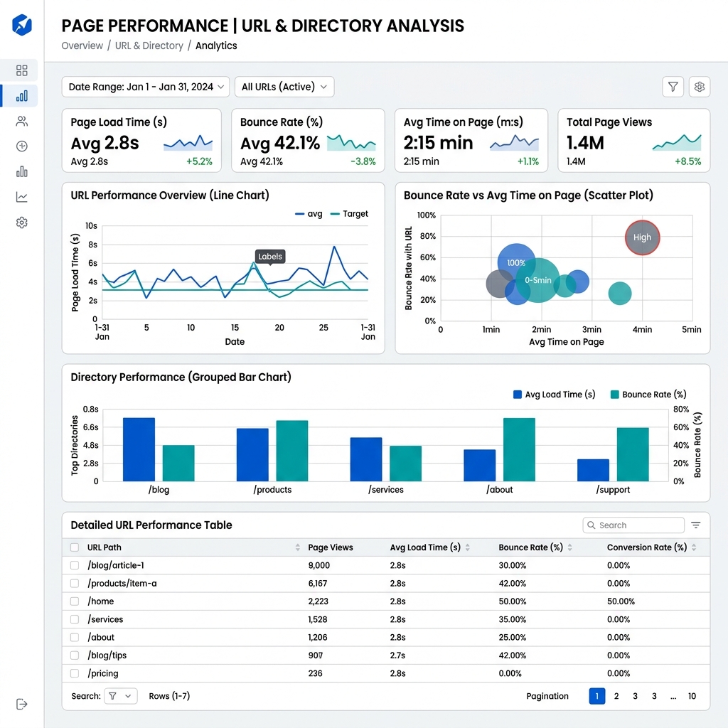Sort by Conversion Rate column arrows
The width and height of the screenshot is (728, 728).
694,547
